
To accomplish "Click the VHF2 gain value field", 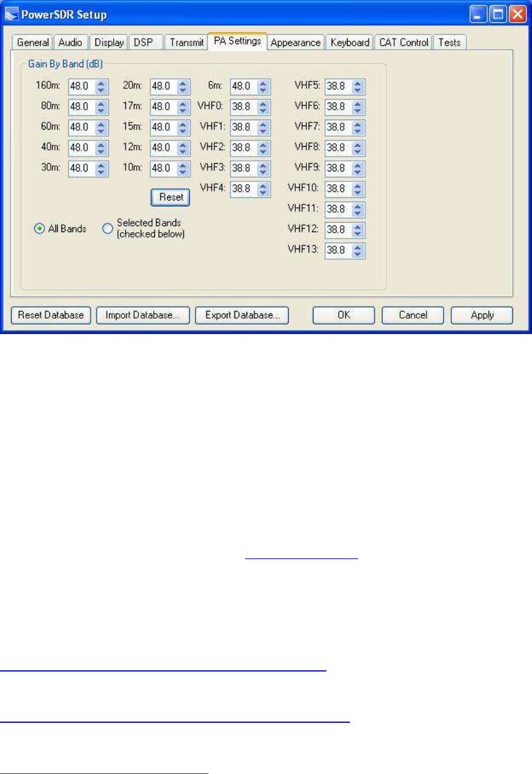I will pyautogui.click(x=244, y=148).
